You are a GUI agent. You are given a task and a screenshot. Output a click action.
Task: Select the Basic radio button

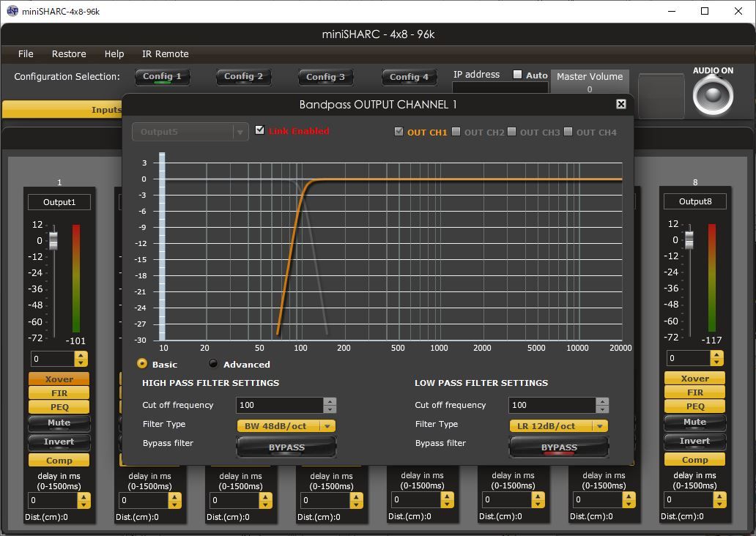142,363
